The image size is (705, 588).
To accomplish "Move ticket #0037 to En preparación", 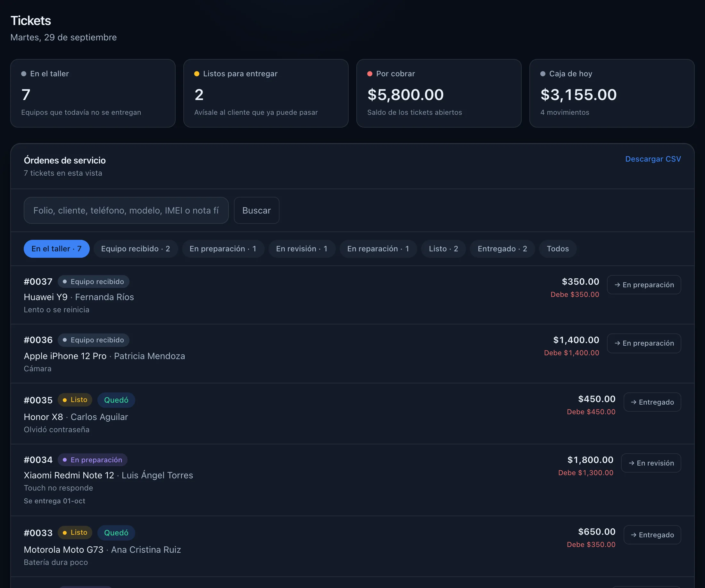I will [644, 285].
